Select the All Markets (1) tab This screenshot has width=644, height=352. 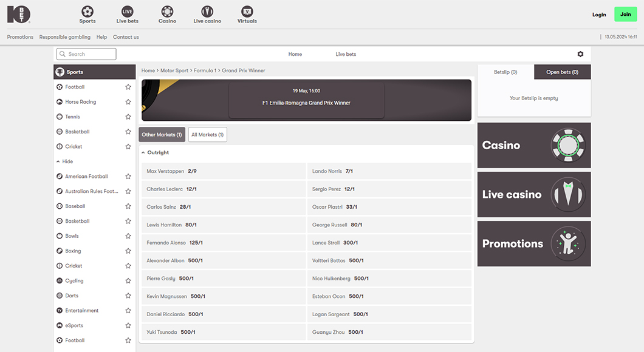(207, 135)
